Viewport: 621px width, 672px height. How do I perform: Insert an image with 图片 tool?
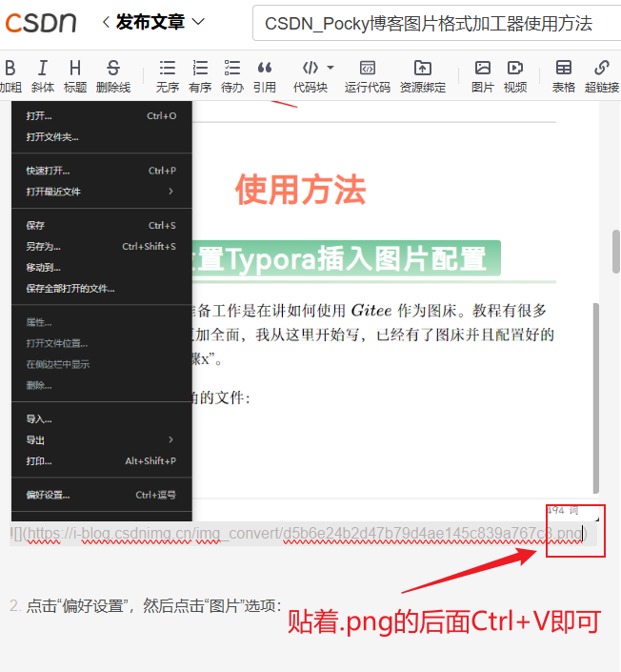pyautogui.click(x=483, y=76)
